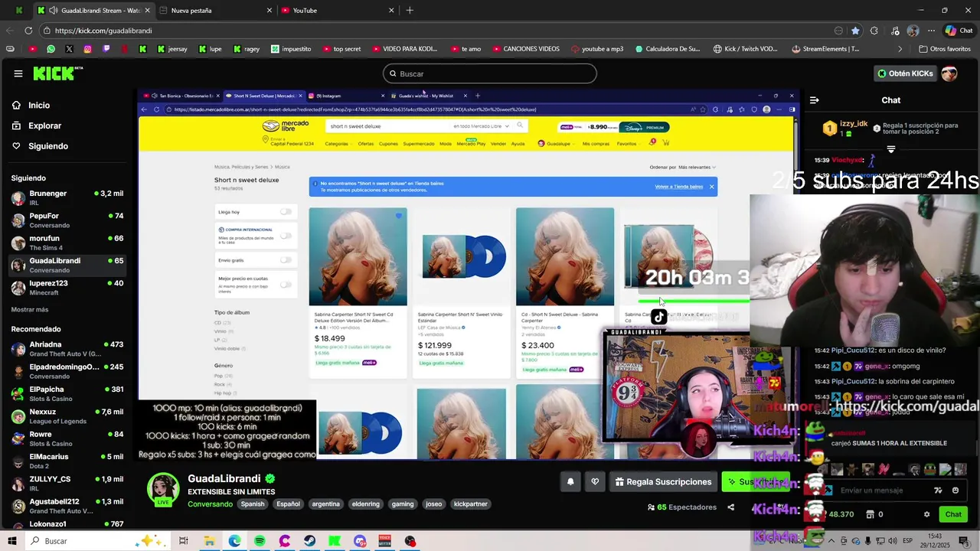The image size is (980, 551).
Task: Click the argentina tag
Action: tap(326, 504)
